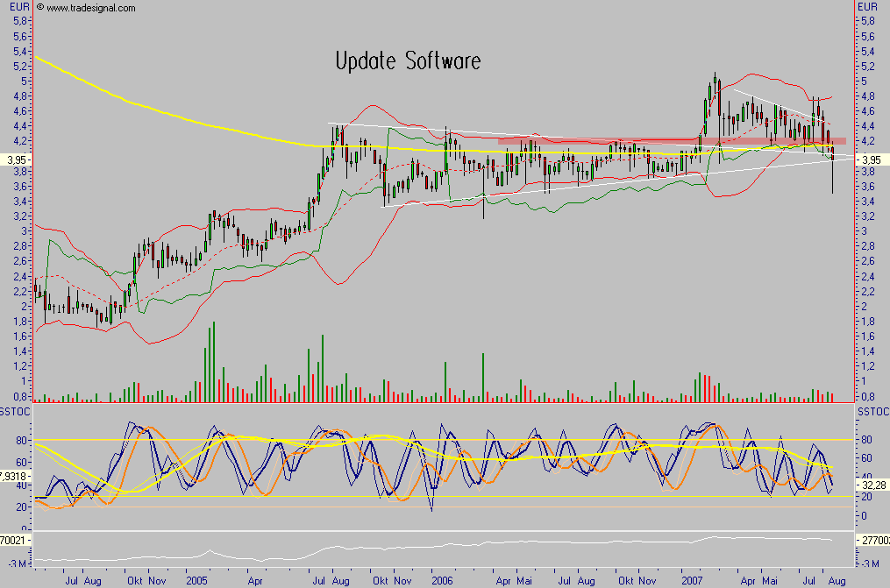The image size is (890, 588).
Task: Click the "SSTOC" indicator label on right side
Action: click(x=873, y=412)
